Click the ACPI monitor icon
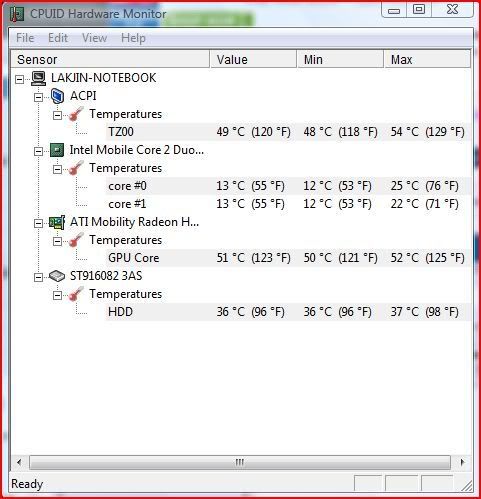Screen dimensions: 481x499 [x=57, y=96]
